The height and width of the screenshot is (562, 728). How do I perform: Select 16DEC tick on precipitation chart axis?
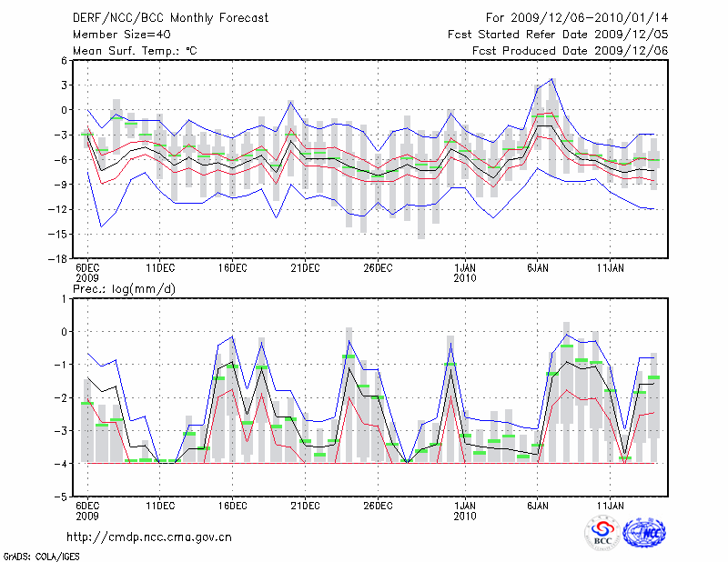point(233,507)
